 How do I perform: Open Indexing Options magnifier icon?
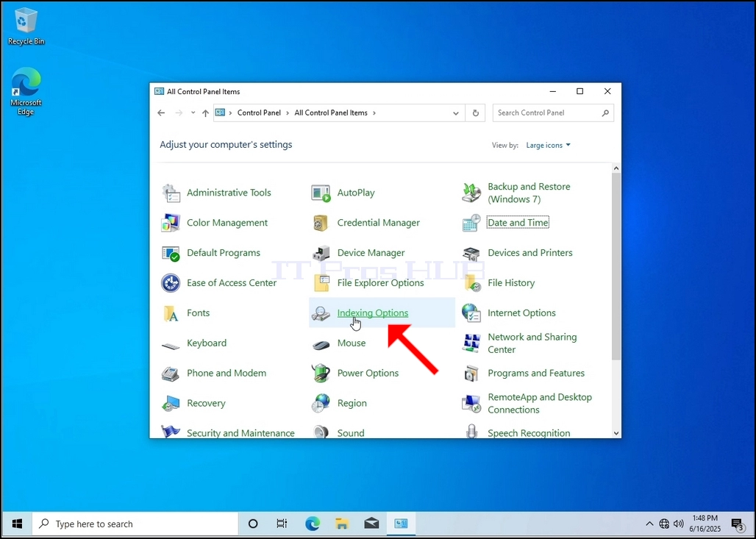[321, 313]
